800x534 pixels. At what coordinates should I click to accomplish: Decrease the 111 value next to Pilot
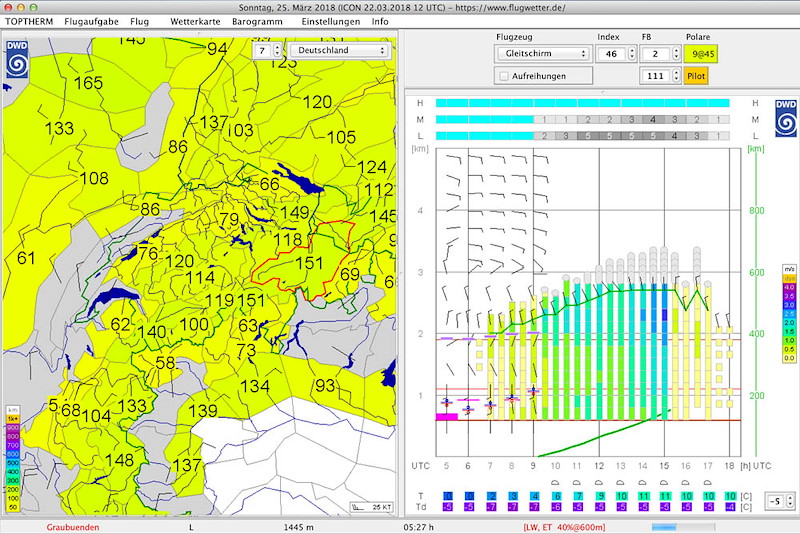coord(676,79)
